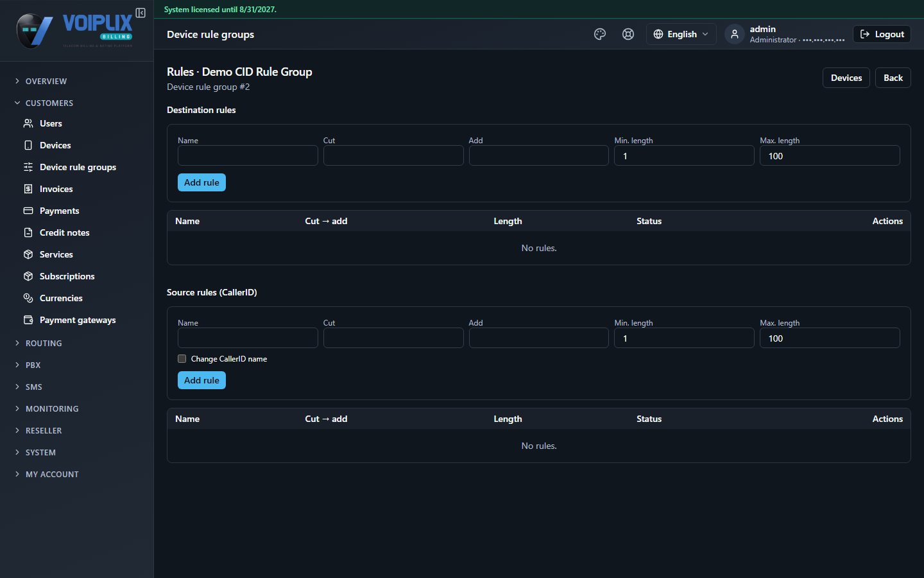Focus Destination rules Max. length field
This screenshot has width=924, height=578.
pos(830,155)
